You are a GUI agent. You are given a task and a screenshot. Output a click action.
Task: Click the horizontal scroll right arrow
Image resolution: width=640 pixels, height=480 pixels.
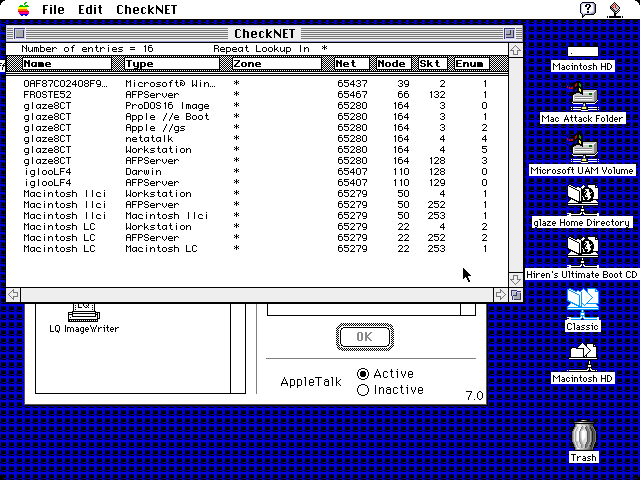point(500,295)
